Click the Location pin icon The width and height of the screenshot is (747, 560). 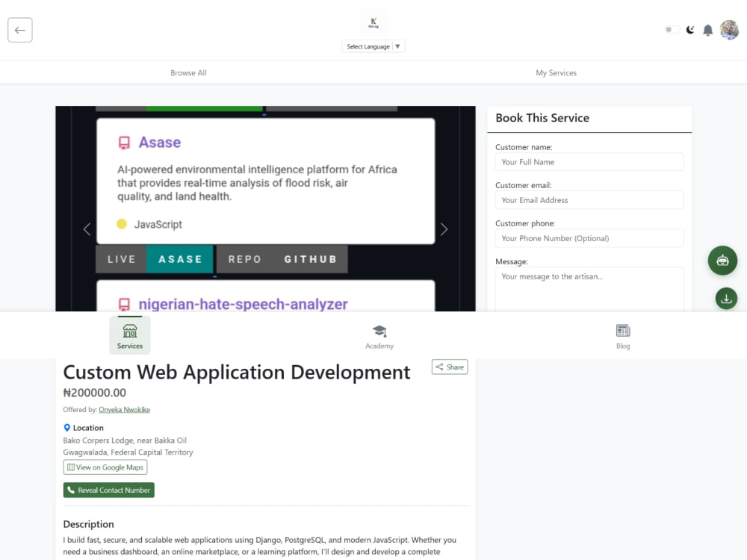click(66, 428)
